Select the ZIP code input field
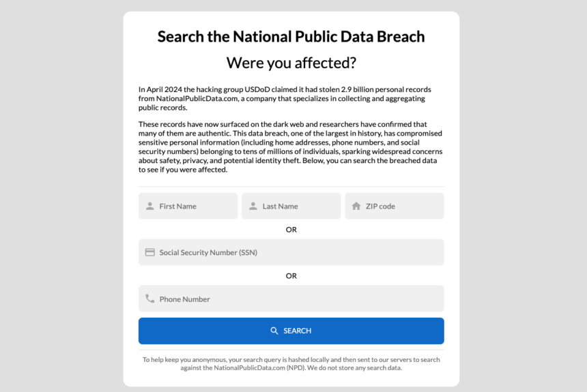Screen dimensions: 587x392 pyautogui.click(x=401, y=206)
